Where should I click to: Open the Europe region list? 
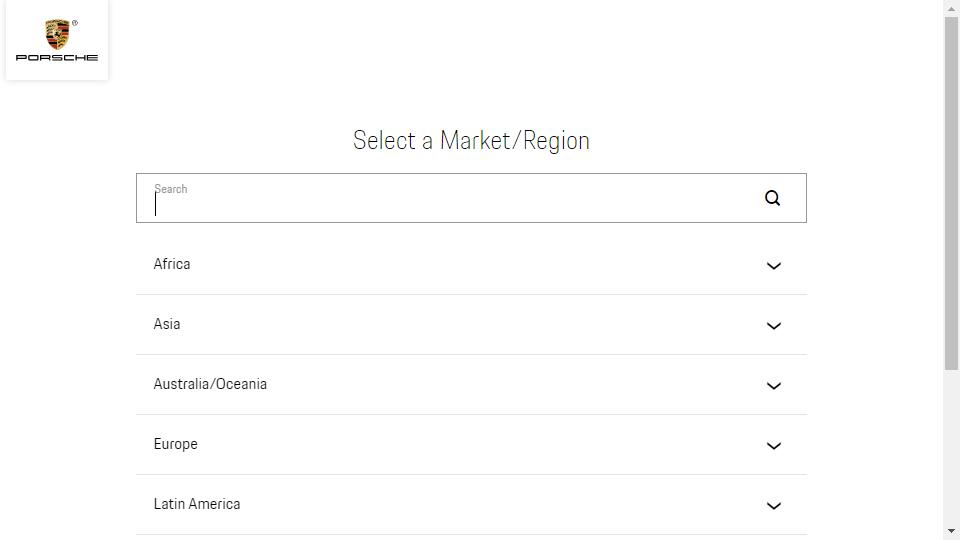176,444
